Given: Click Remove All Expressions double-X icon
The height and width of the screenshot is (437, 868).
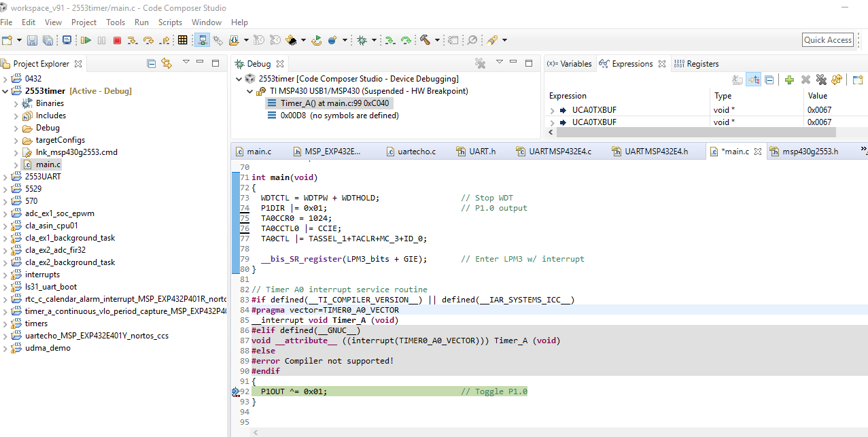Looking at the screenshot, I should [x=821, y=80].
